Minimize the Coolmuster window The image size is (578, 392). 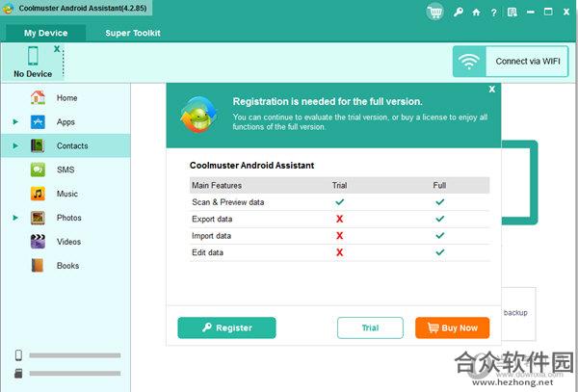click(x=531, y=13)
